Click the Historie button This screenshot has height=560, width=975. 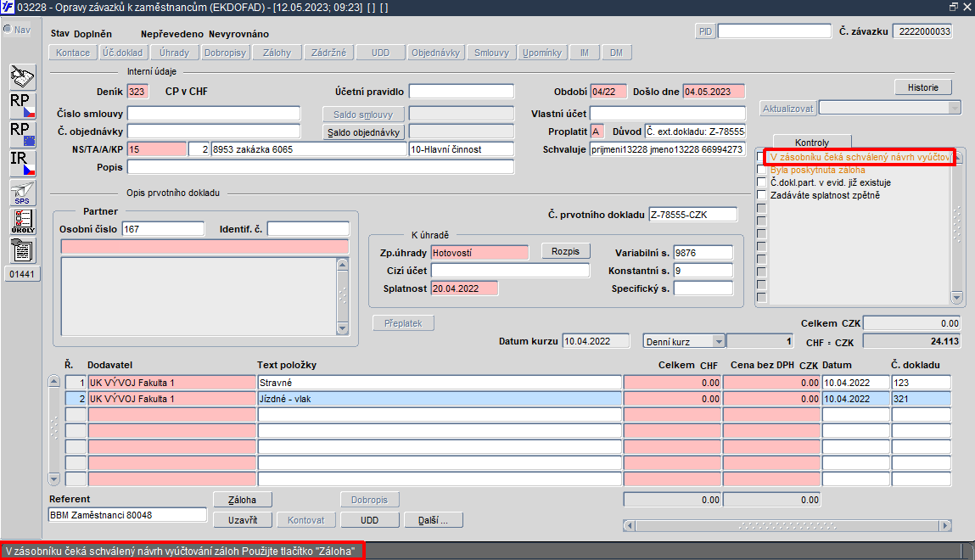[x=922, y=87]
